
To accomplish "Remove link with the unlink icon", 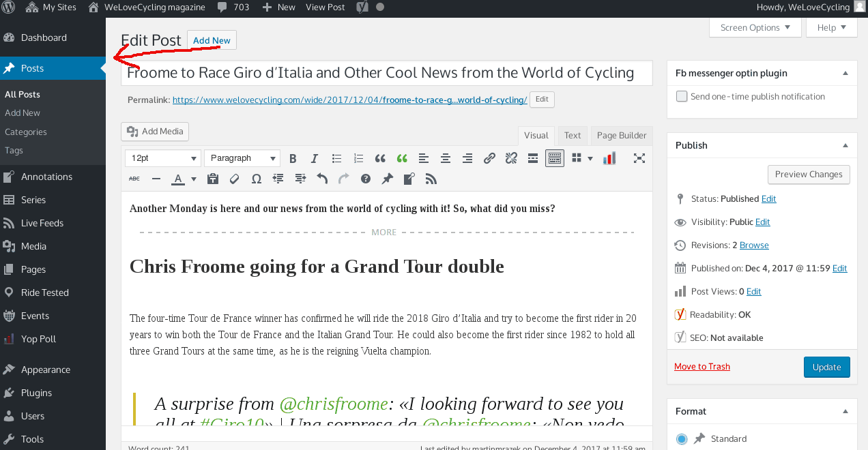I will (511, 158).
